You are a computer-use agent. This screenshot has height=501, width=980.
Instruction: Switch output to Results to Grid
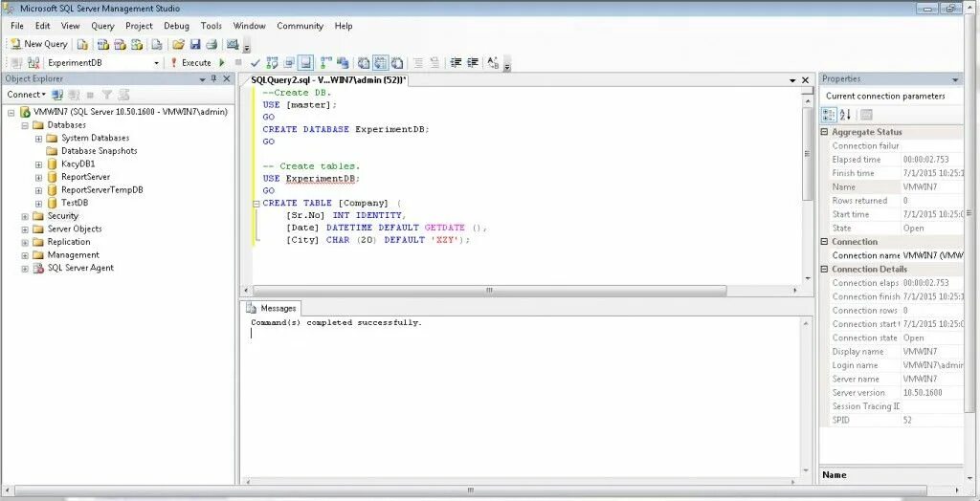380,62
